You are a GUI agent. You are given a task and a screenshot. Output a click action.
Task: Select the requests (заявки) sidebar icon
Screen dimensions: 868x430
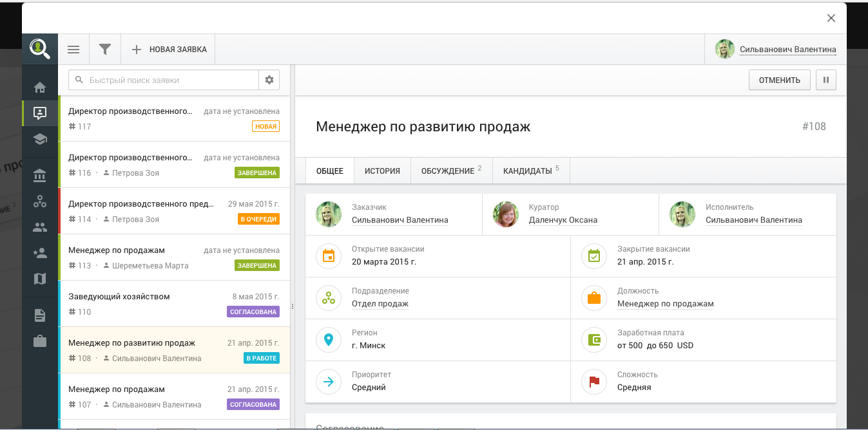[x=40, y=113]
